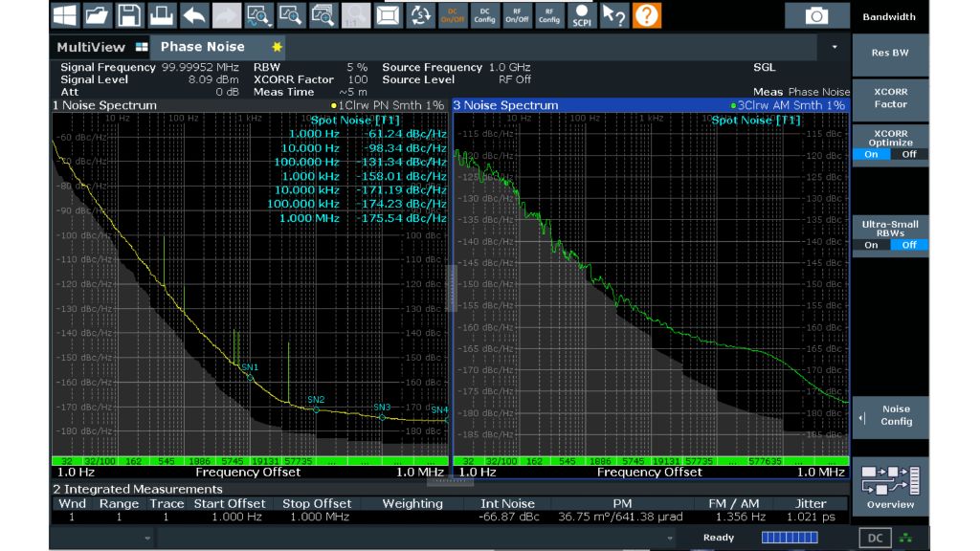
Task: Toggle RF On/Off in the toolbar
Action: pyautogui.click(x=517, y=15)
